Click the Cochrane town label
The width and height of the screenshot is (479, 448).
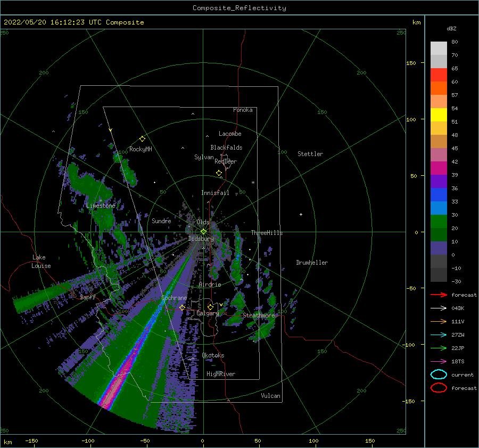(174, 298)
